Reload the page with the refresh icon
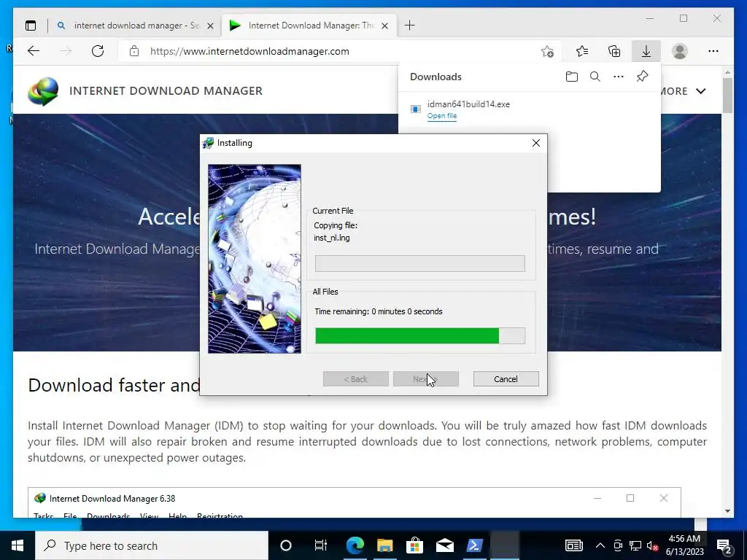 coord(98,51)
